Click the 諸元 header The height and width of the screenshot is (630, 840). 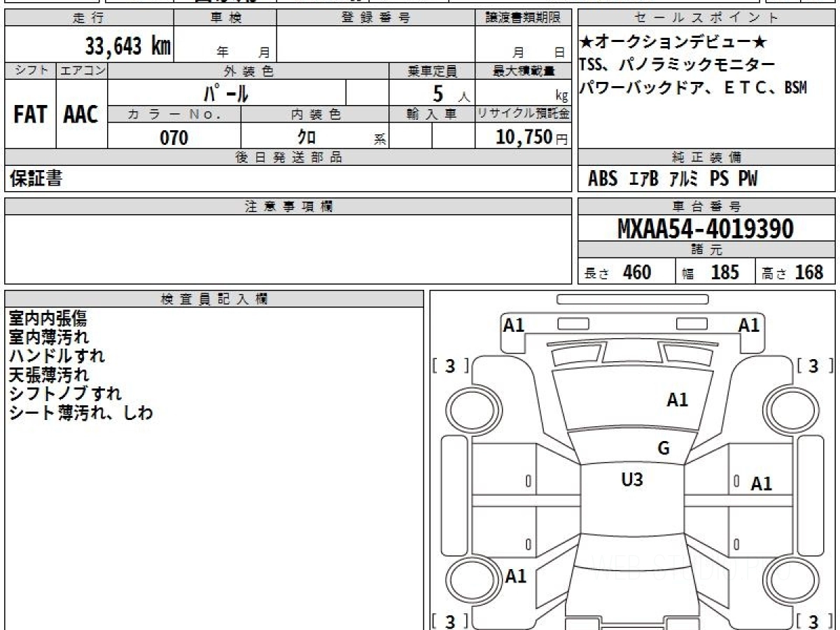[x=707, y=250]
